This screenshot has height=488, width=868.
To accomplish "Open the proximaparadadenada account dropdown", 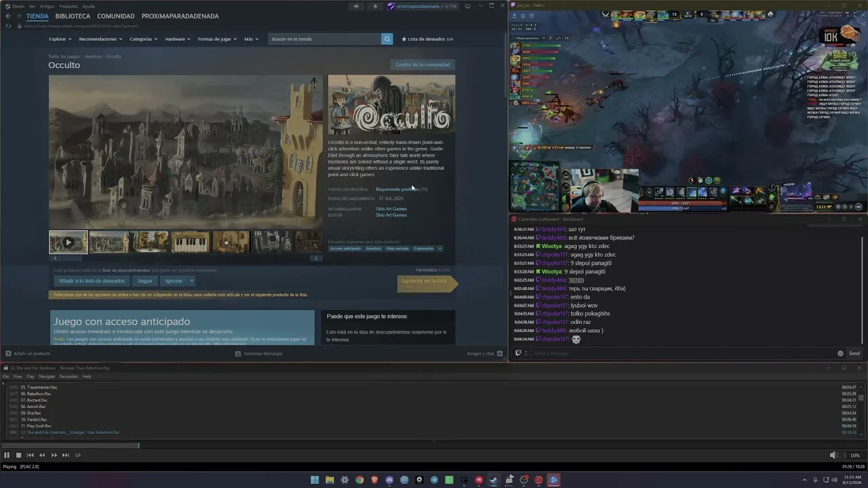I will tap(421, 7).
